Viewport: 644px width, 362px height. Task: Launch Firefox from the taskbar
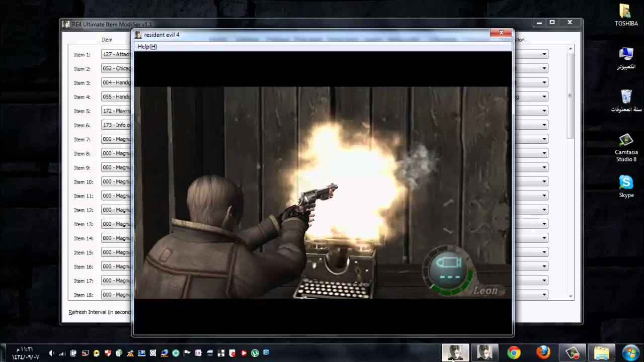[543, 352]
